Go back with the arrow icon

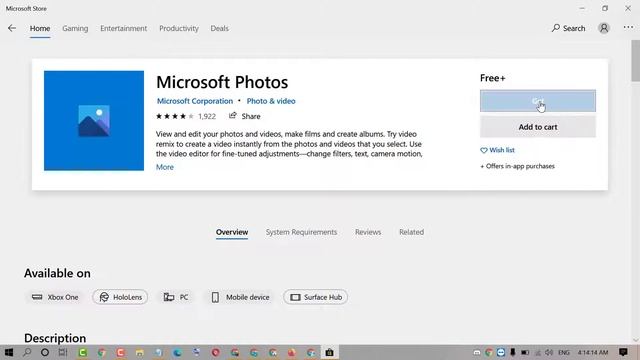pos(12,28)
